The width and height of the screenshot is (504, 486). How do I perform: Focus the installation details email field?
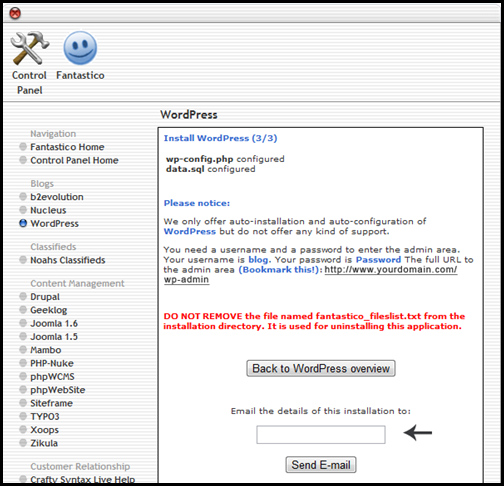pos(321,434)
